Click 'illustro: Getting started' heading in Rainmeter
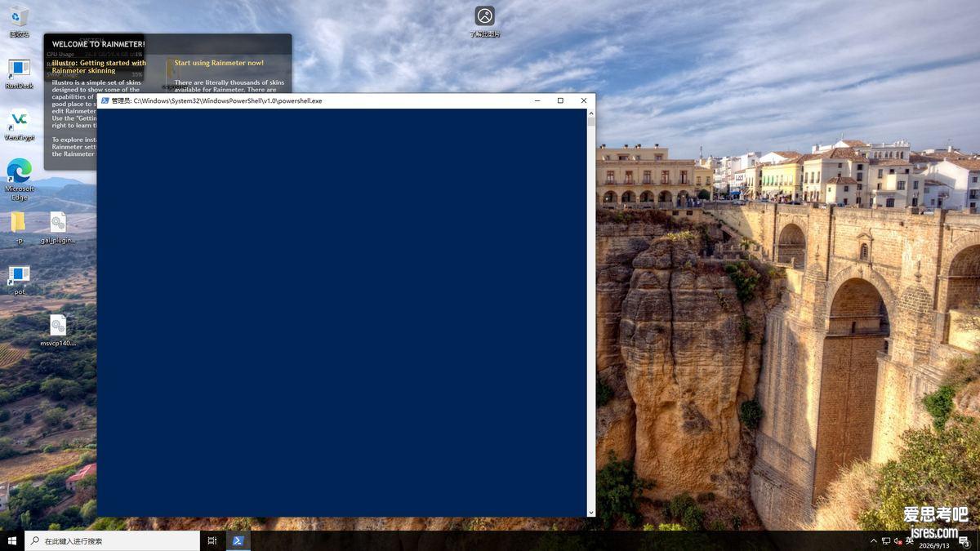The height and width of the screenshot is (551, 980). pyautogui.click(x=99, y=67)
